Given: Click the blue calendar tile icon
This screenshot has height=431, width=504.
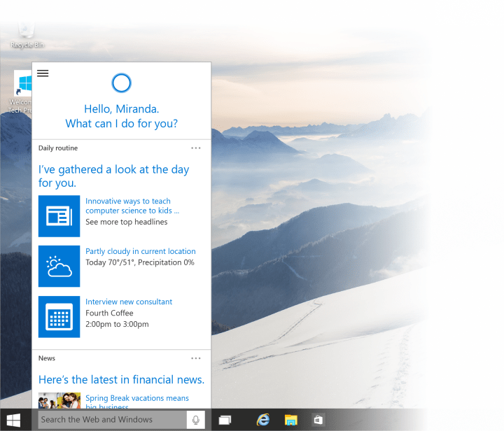Looking at the screenshot, I should (x=59, y=316).
